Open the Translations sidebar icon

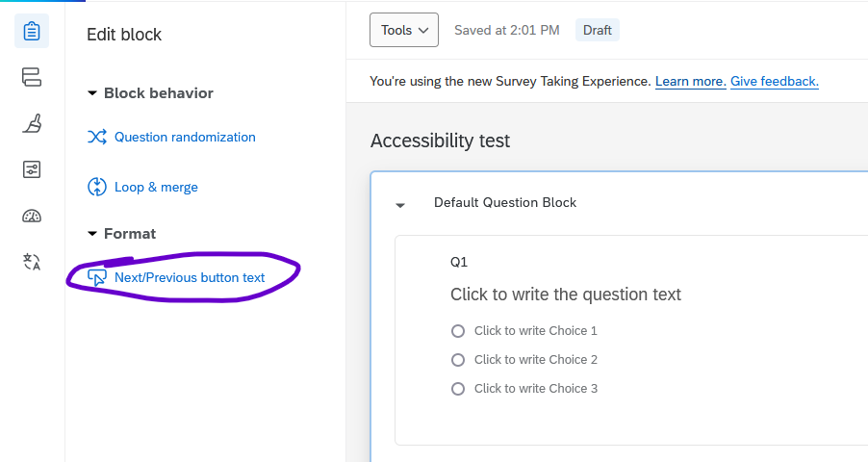coord(32,262)
